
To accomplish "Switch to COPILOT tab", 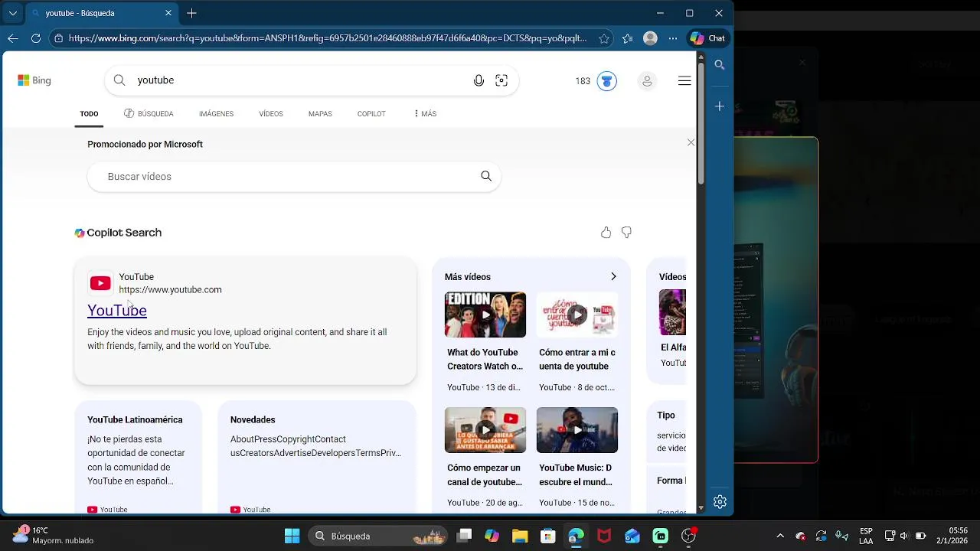I will (x=371, y=113).
